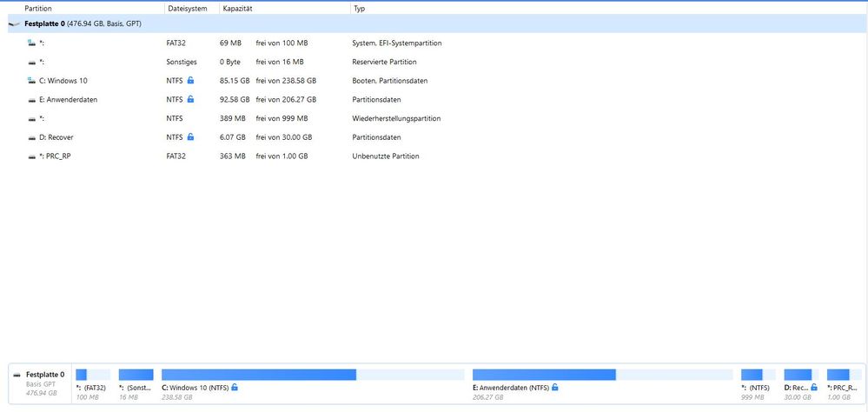
Task: Click the E: Anwenderdaten drive icon
Action: coord(32,100)
